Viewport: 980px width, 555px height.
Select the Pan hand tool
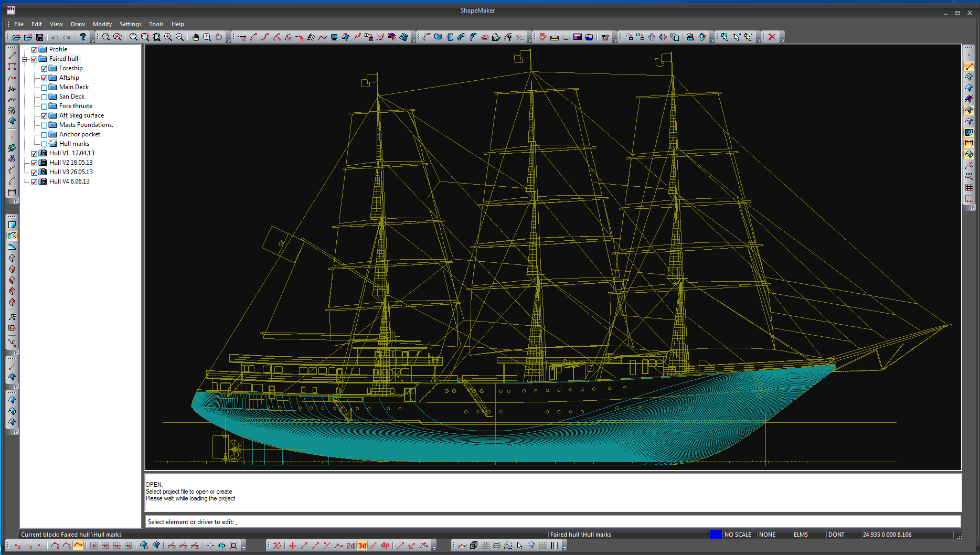[195, 37]
